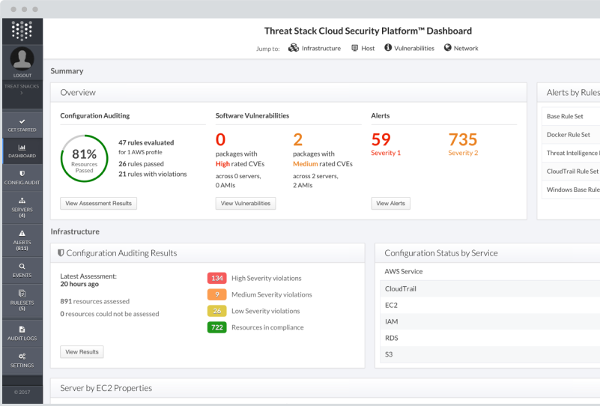600x406 pixels.
Task: Click the red 134 High Severity badge
Action: pyautogui.click(x=217, y=278)
